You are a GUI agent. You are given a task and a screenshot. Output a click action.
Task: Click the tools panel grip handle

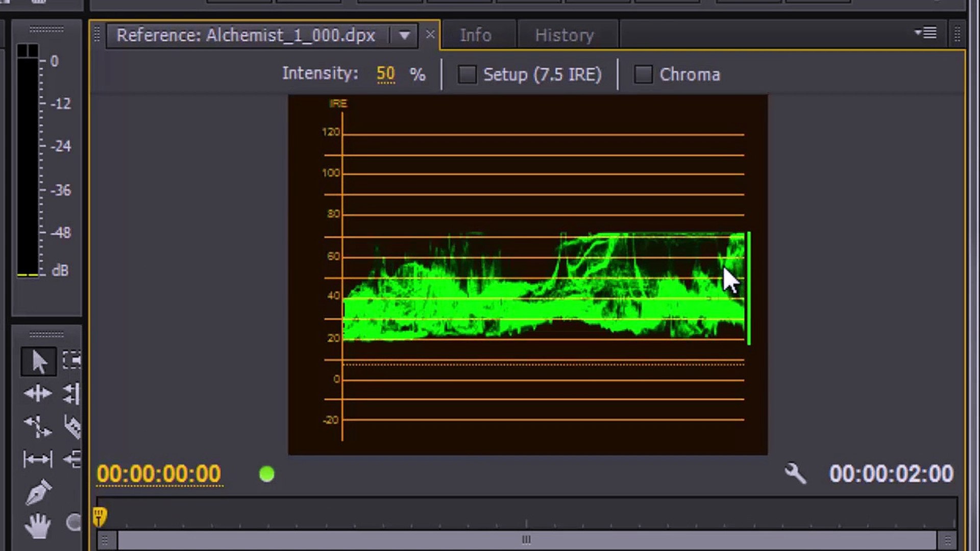46,334
